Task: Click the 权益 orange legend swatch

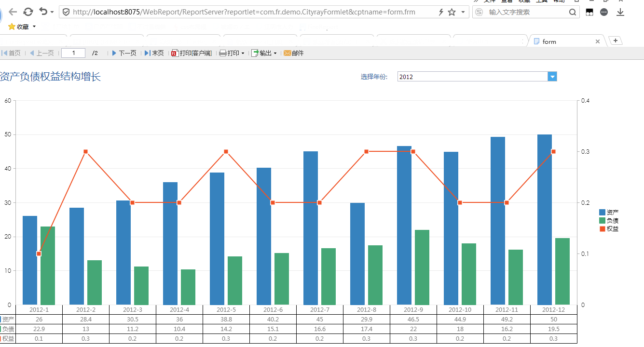Action: pyautogui.click(x=602, y=229)
